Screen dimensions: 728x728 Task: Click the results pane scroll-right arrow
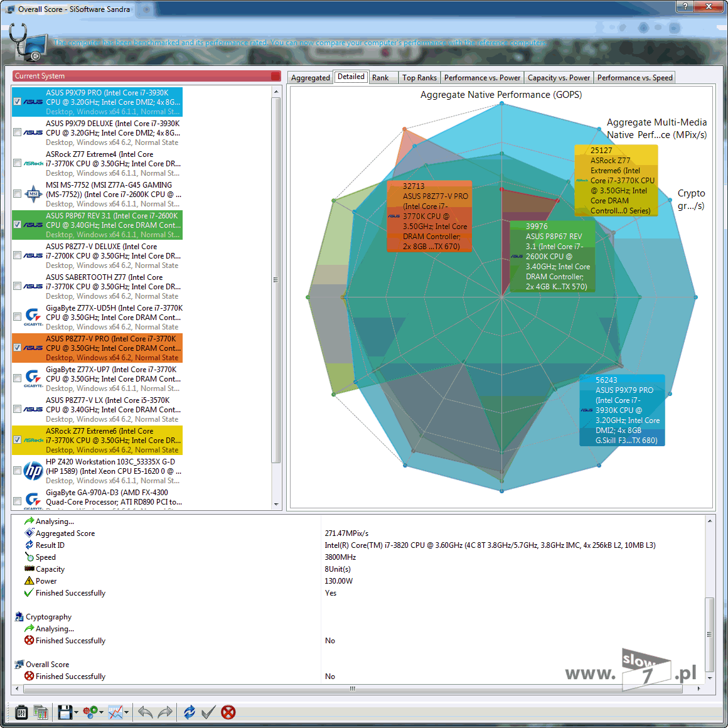click(699, 688)
